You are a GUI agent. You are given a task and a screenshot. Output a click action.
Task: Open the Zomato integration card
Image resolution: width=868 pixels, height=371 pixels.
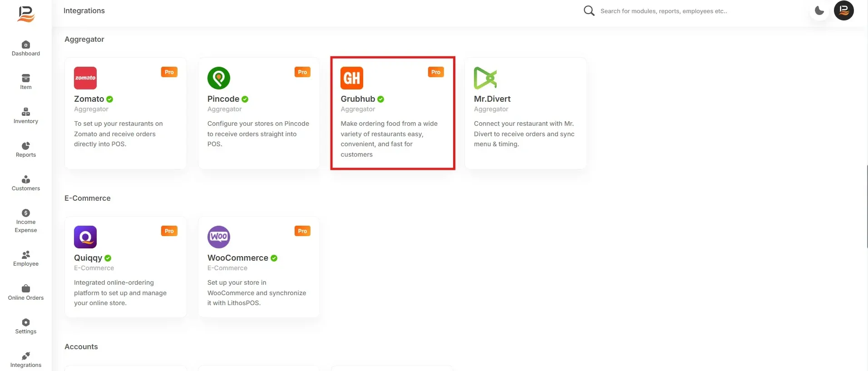[x=126, y=113]
